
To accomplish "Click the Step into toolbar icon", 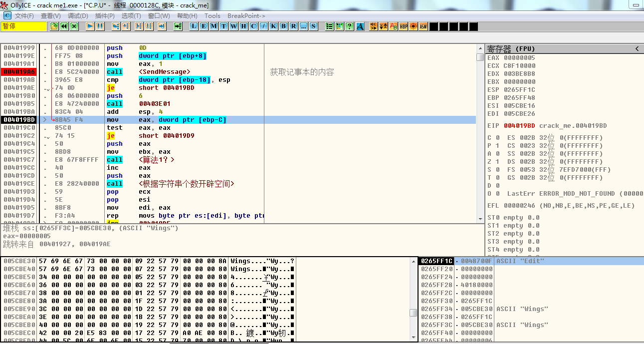I will point(116,26).
